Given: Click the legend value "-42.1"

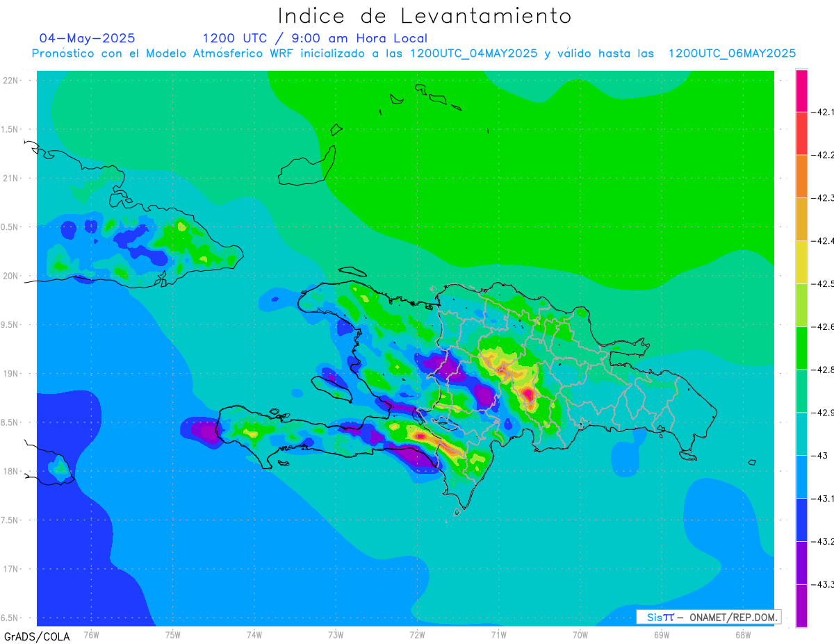Looking at the screenshot, I should pos(824,112).
